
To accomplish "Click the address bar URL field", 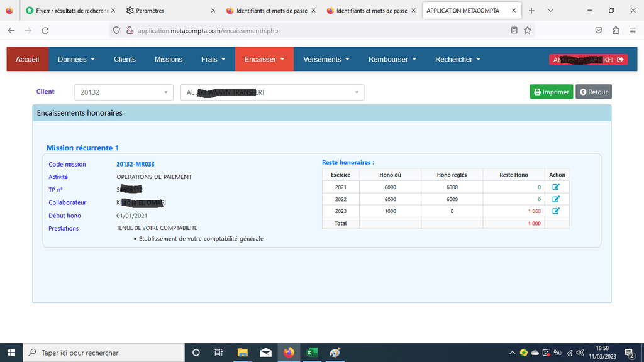I will coord(320,30).
